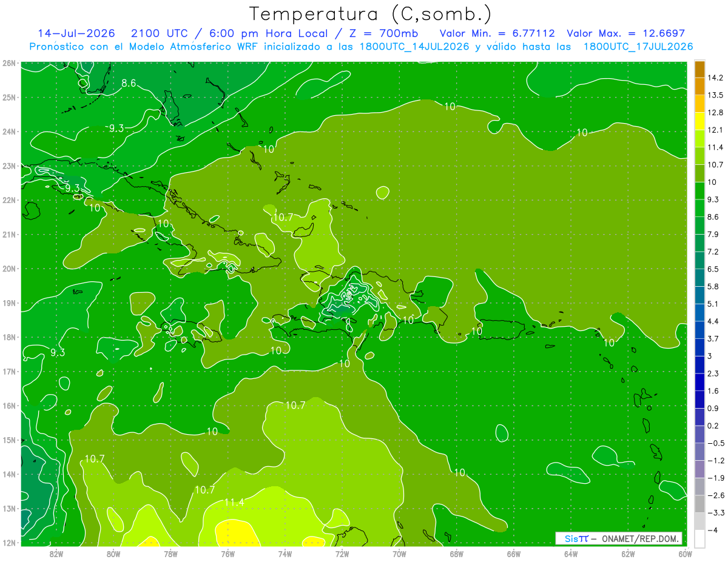
Task: Click the "20N" latitude axis label
Action: [8, 269]
